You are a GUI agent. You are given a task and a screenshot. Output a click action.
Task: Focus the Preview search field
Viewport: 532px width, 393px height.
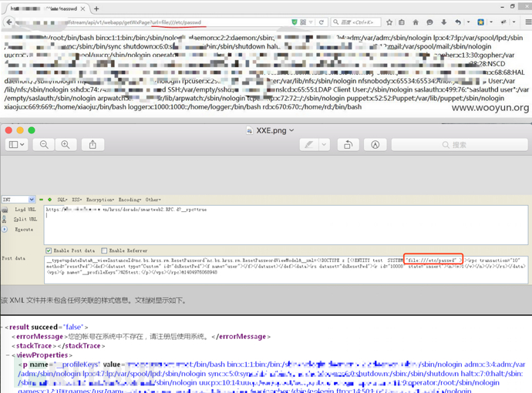(460, 145)
